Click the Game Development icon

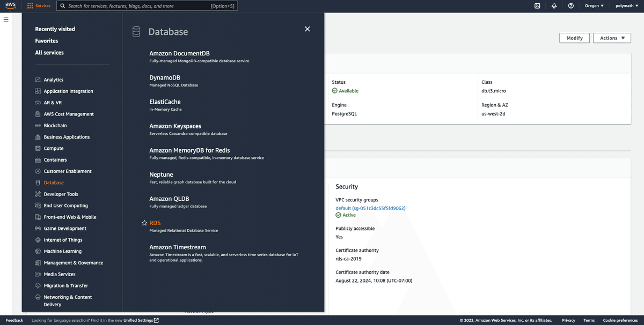click(x=38, y=228)
